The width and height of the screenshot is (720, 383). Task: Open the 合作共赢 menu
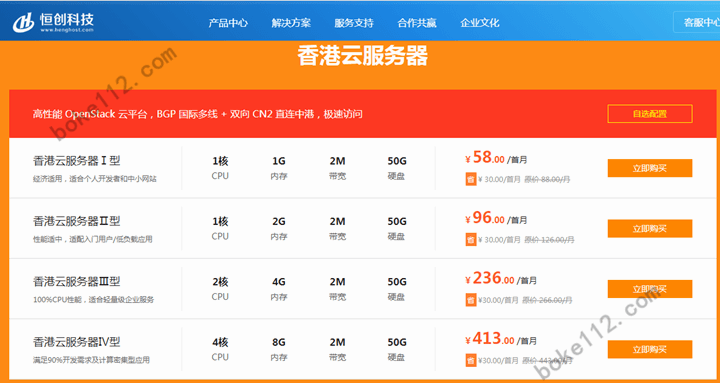tap(417, 23)
